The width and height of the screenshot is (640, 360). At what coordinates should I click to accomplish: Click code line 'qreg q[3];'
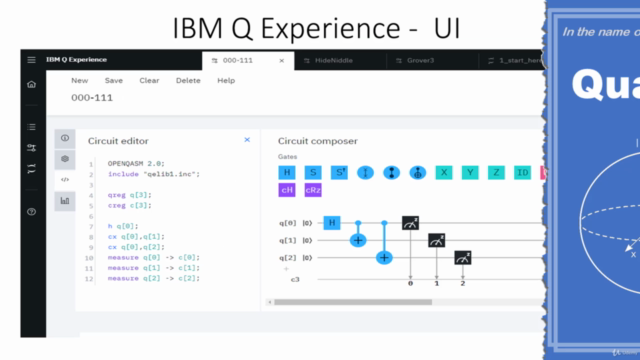pyautogui.click(x=130, y=195)
